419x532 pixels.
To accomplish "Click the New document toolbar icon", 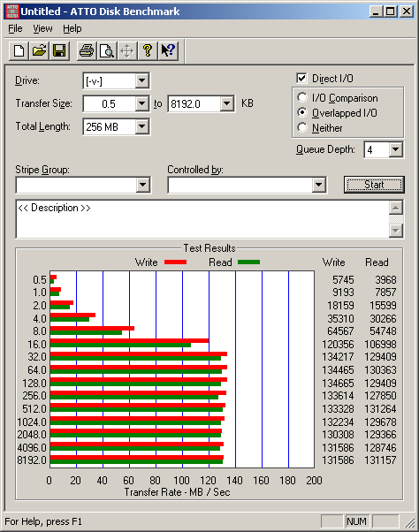I will tap(19, 51).
